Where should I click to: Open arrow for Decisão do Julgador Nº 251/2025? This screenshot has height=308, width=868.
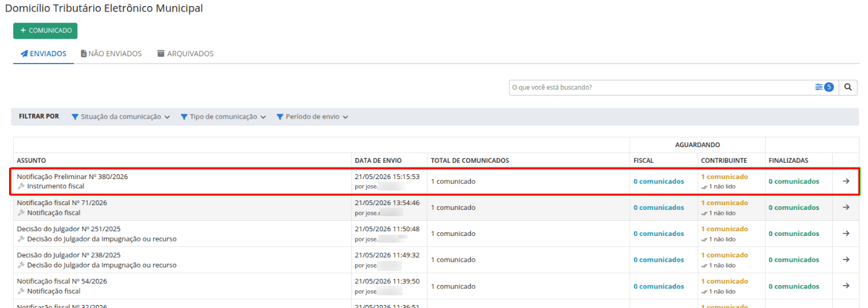pos(846,234)
